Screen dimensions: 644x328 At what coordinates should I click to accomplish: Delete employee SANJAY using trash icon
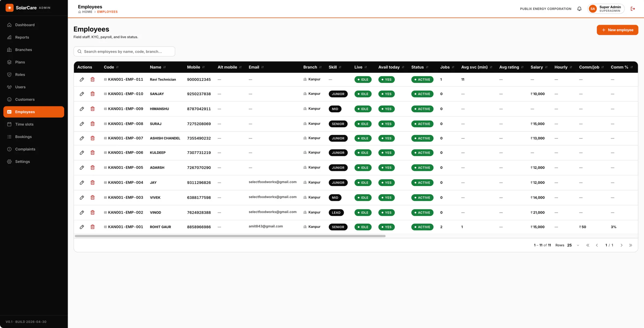93,94
